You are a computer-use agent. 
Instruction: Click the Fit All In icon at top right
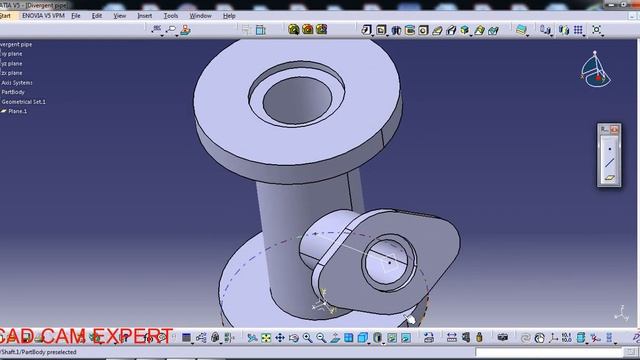(596, 29)
